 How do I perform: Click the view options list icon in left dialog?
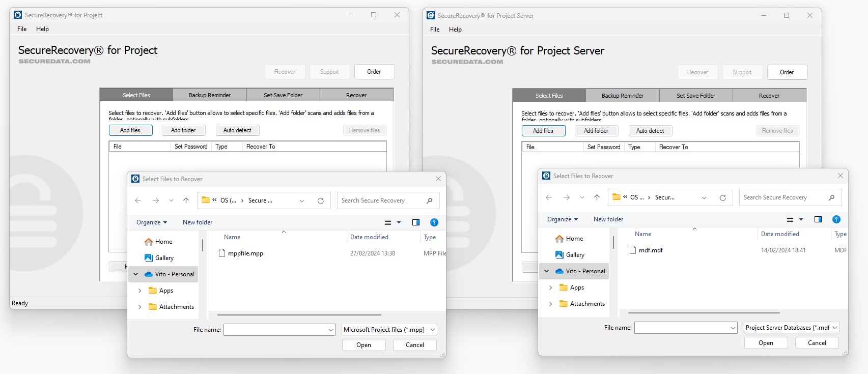[388, 222]
